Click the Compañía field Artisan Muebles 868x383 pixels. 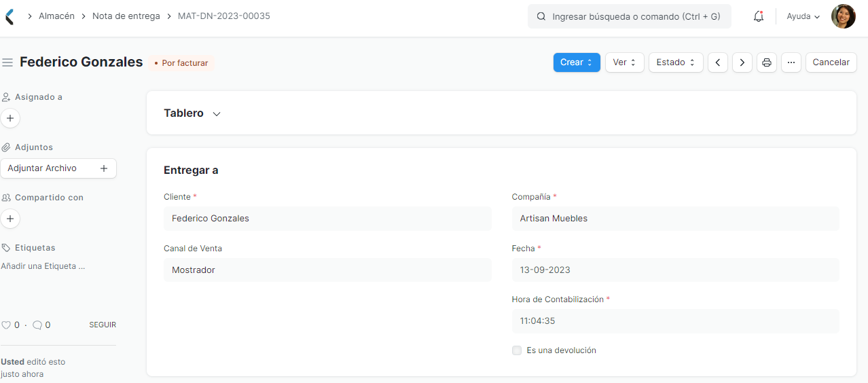pyautogui.click(x=676, y=219)
